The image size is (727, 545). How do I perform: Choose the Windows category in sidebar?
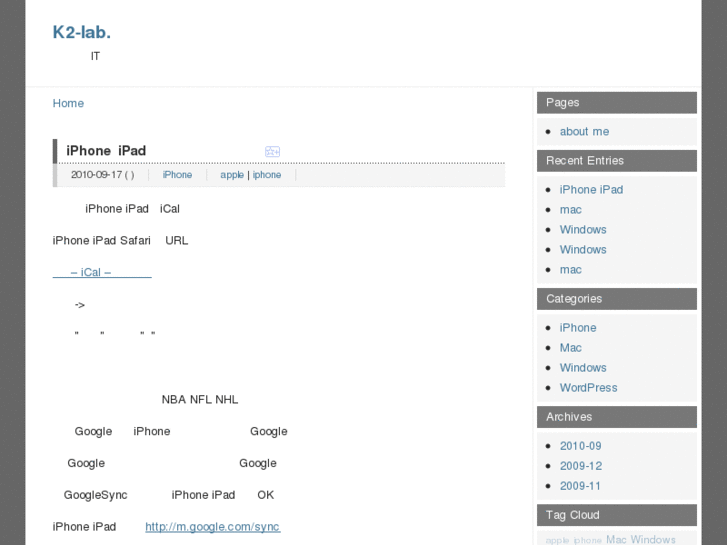[x=583, y=368]
